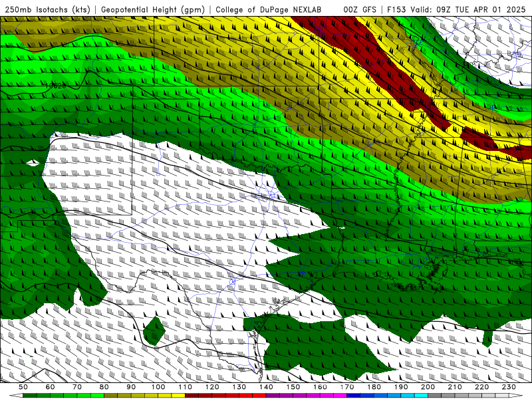
Task: Click the "220" color scale label
Action: point(481,387)
